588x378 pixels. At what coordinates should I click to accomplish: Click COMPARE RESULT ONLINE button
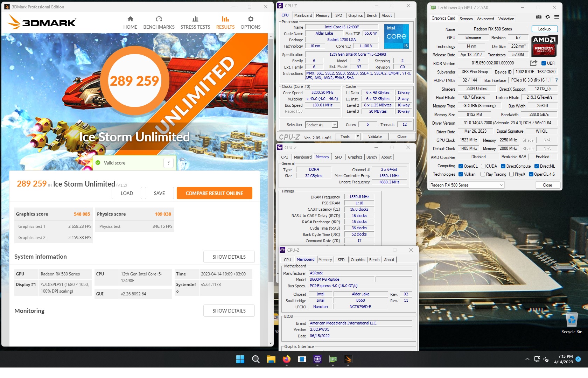214,193
